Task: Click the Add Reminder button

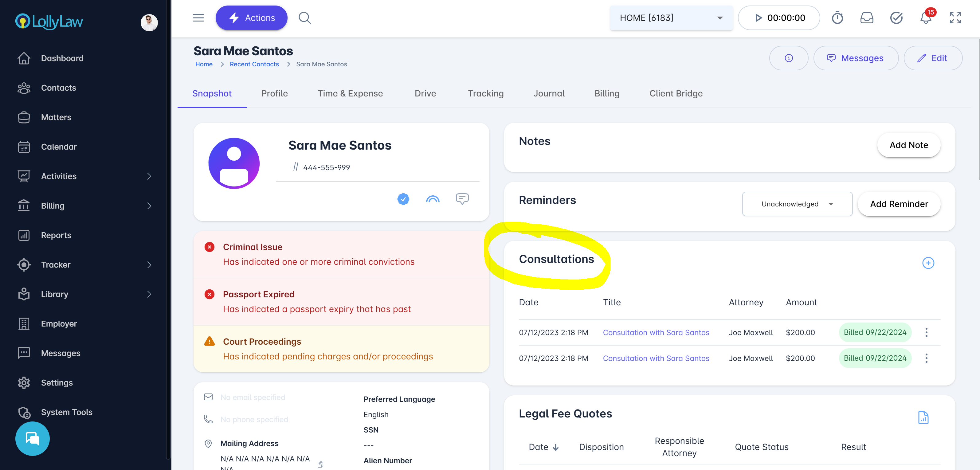Action: (x=899, y=204)
